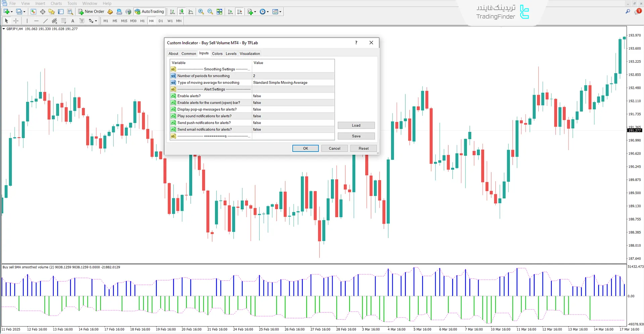Image resolution: width=644 pixels, height=334 pixels.
Task: Select the Text label tool
Action: point(82,20)
